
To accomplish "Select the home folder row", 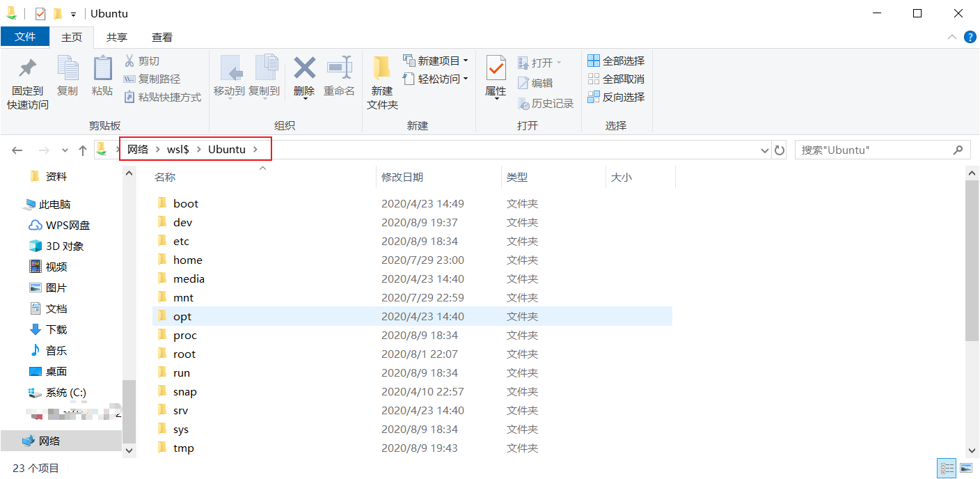I will click(x=412, y=260).
